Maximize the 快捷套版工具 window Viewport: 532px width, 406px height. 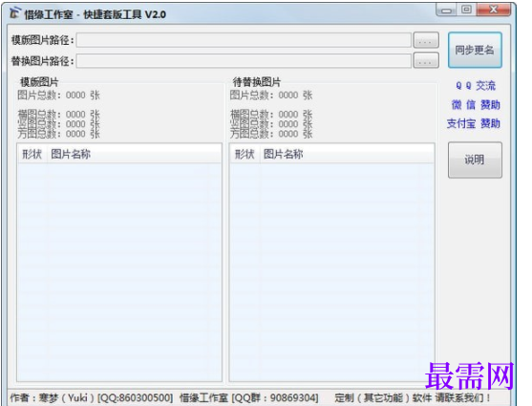click(x=466, y=10)
